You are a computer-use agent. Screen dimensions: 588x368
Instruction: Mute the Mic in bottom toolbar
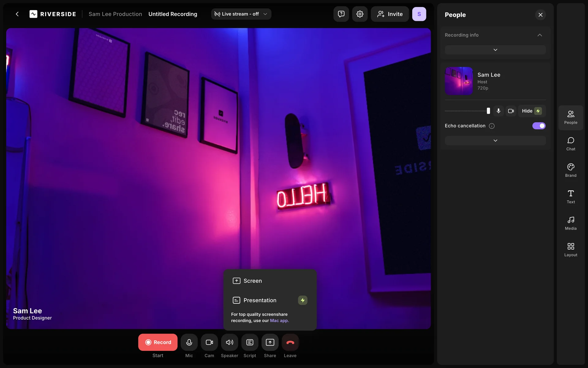(x=189, y=342)
